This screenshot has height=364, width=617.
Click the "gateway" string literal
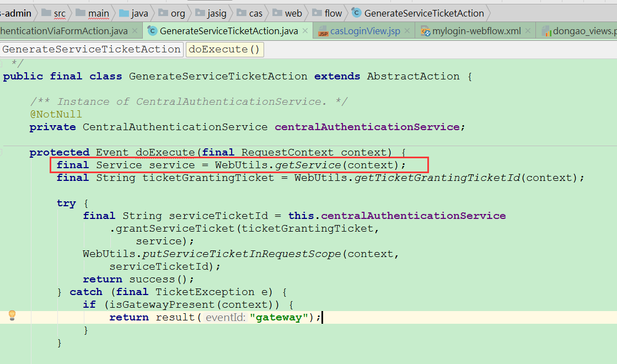click(279, 318)
